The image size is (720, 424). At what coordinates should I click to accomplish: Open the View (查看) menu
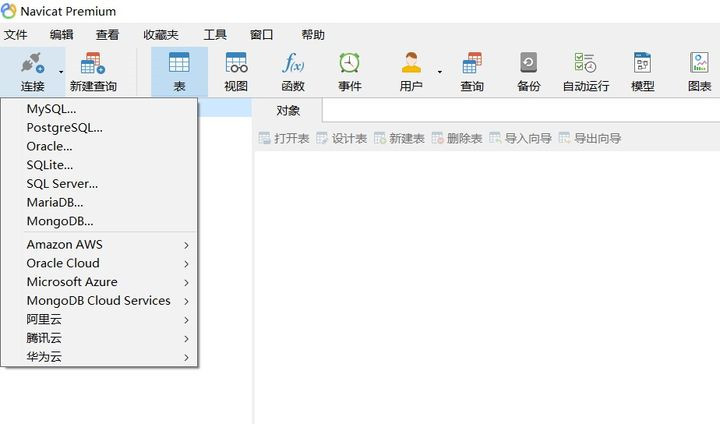(x=107, y=35)
